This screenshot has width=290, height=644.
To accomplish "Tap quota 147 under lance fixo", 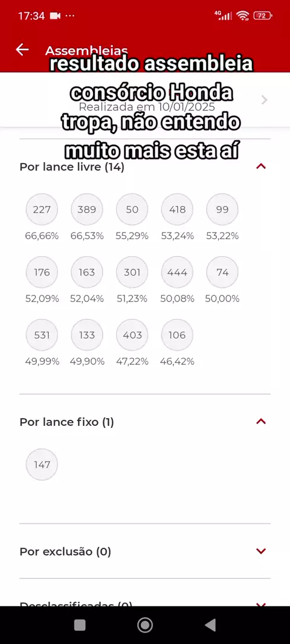I will pyautogui.click(x=42, y=465).
